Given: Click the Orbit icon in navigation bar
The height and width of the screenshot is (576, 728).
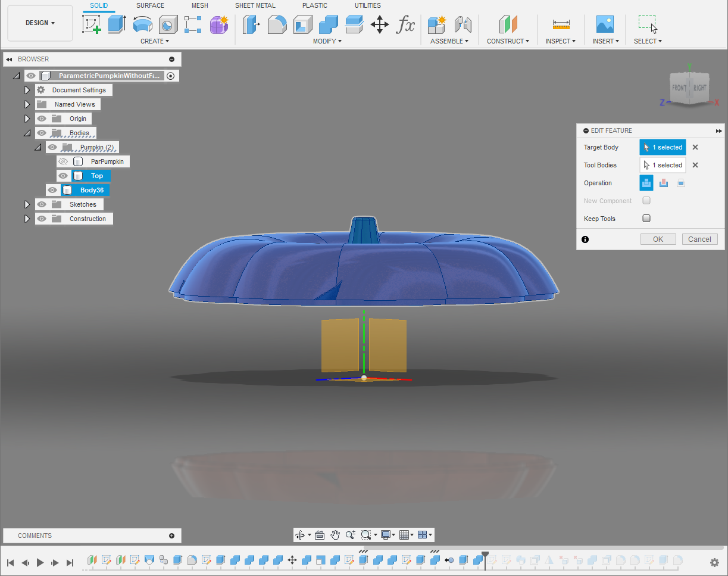Looking at the screenshot, I should tap(300, 535).
